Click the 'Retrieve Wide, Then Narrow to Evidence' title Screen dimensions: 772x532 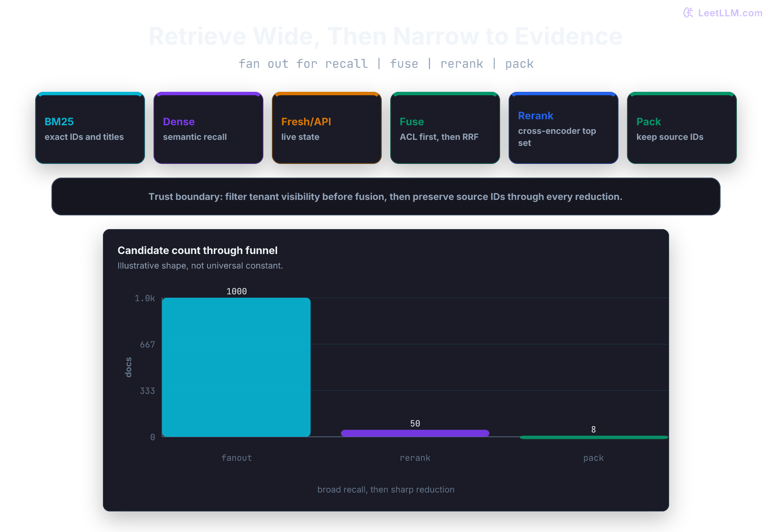(x=386, y=36)
